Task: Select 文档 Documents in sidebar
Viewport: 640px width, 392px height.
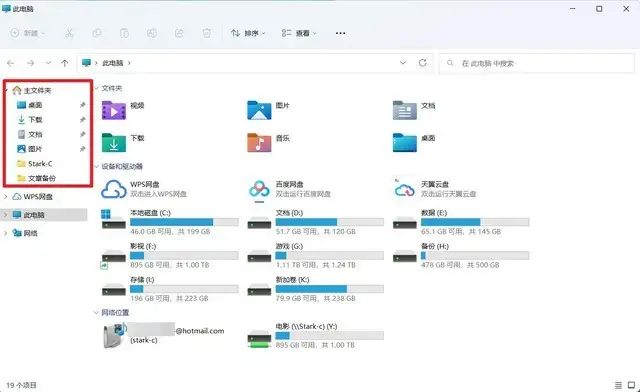Action: point(35,134)
